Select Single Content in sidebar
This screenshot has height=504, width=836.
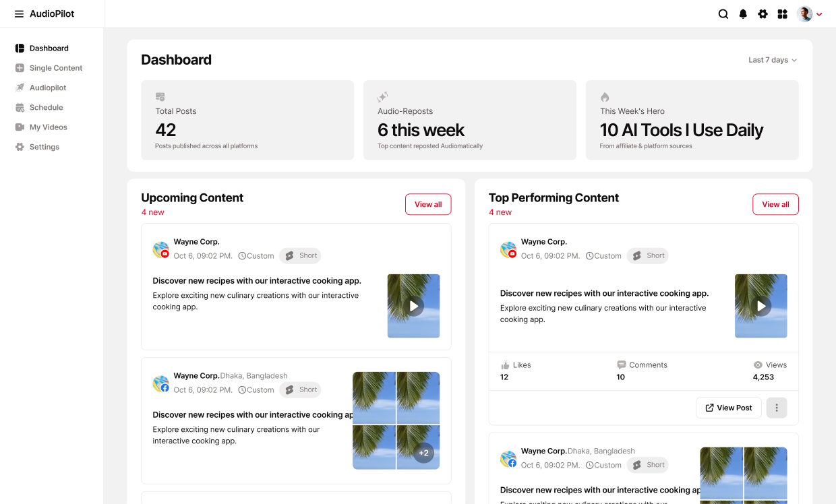pos(55,68)
